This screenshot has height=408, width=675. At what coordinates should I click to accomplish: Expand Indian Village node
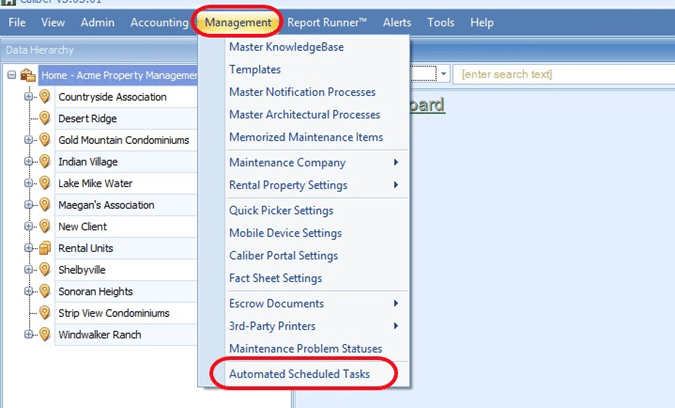click(x=28, y=161)
